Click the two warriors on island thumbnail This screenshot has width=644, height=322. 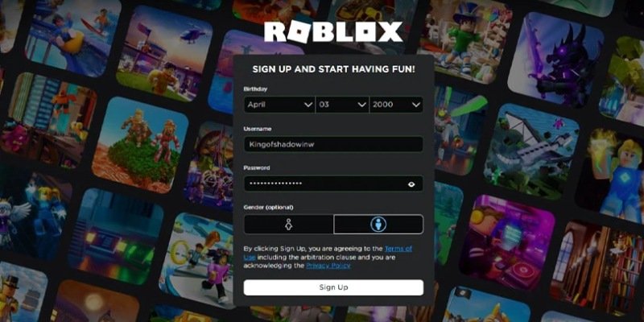tap(140, 145)
